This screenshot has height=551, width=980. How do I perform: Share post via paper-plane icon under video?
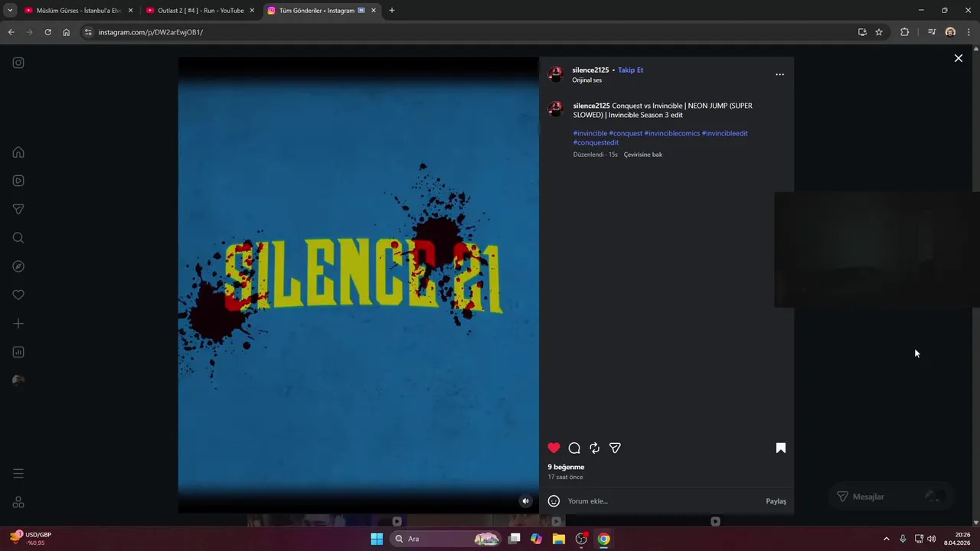[615, 448]
